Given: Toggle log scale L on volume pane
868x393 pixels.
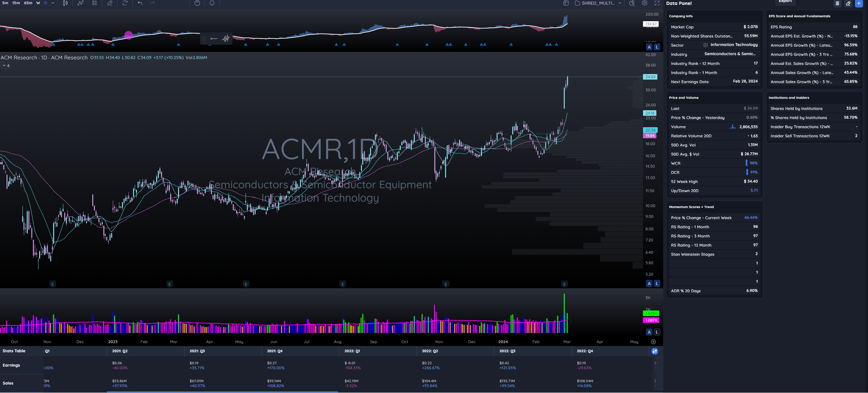Looking at the screenshot, I should click(657, 332).
